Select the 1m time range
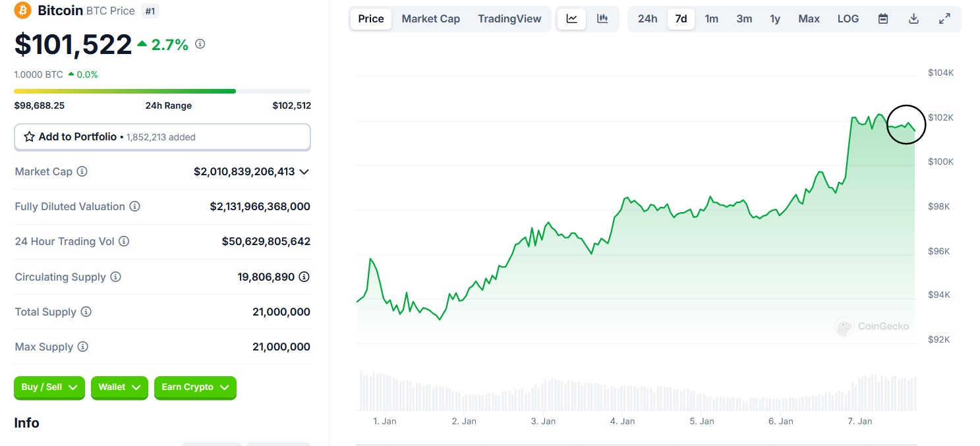 point(712,19)
